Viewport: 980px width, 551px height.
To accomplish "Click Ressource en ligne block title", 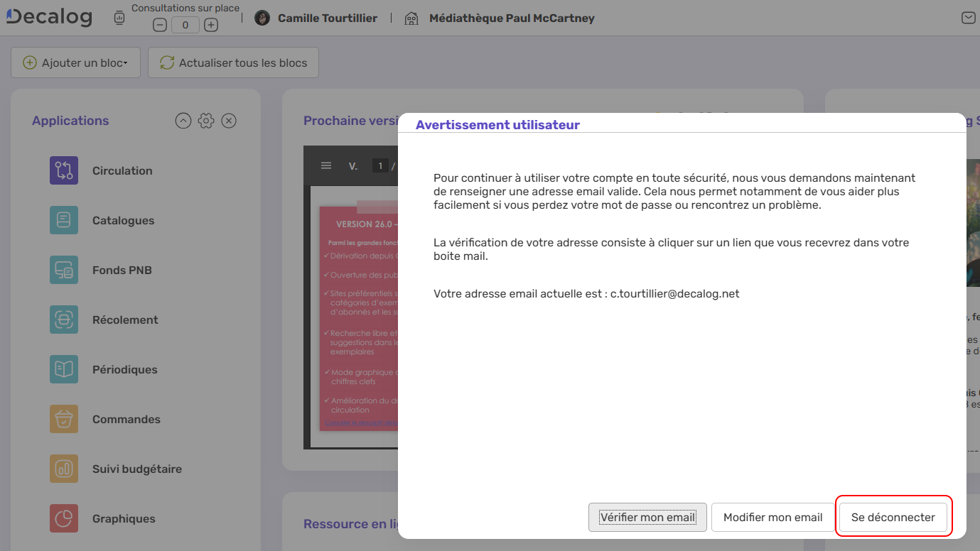I will tap(350, 524).
